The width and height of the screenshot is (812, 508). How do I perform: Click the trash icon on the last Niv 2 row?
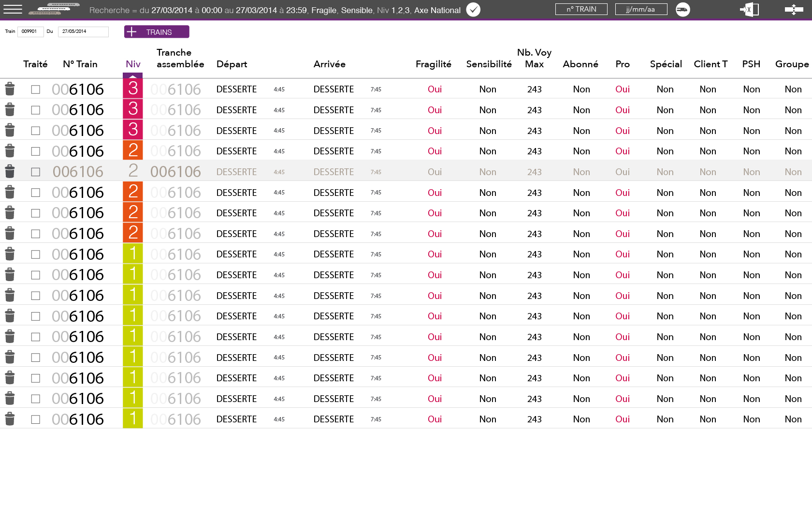pyautogui.click(x=10, y=234)
